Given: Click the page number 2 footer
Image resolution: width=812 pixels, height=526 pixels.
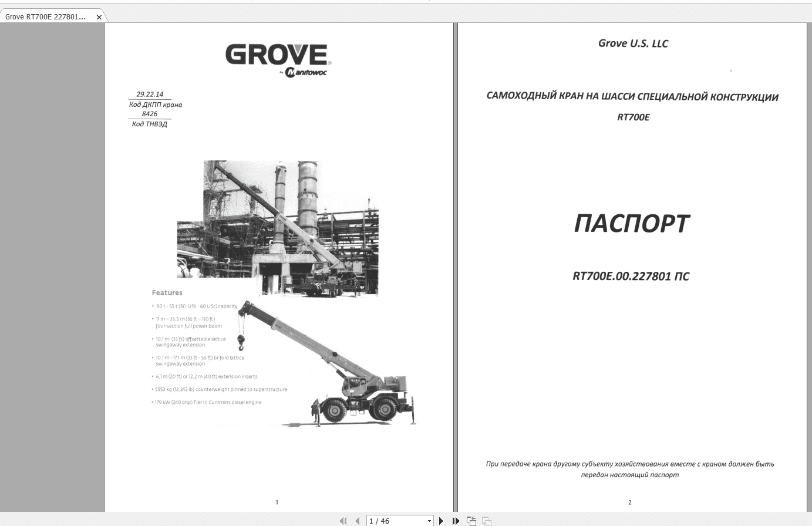Looking at the screenshot, I should [629, 502].
